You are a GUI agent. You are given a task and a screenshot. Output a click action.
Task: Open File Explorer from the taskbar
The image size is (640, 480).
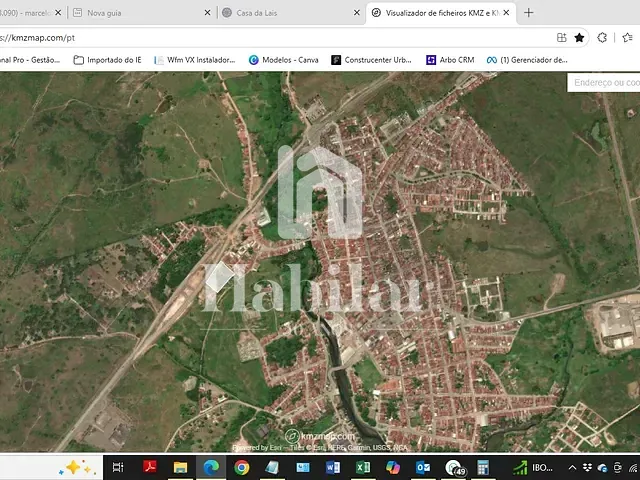point(180,467)
